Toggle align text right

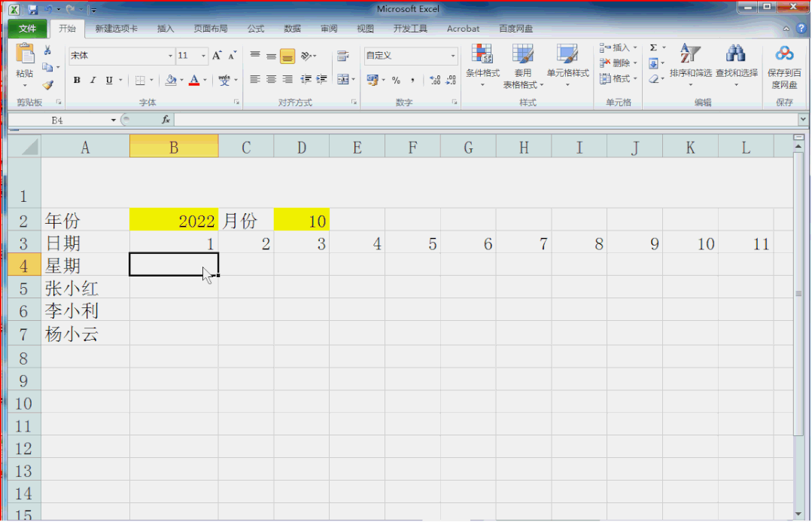287,79
